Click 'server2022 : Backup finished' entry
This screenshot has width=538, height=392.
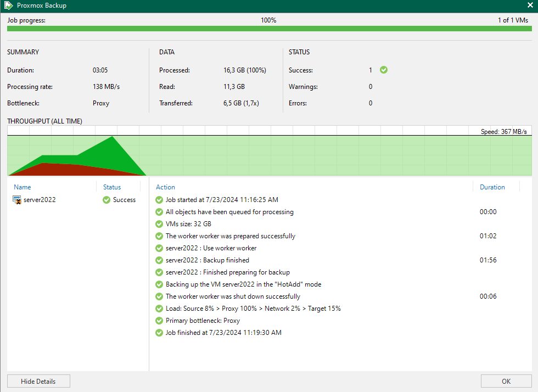208,260
